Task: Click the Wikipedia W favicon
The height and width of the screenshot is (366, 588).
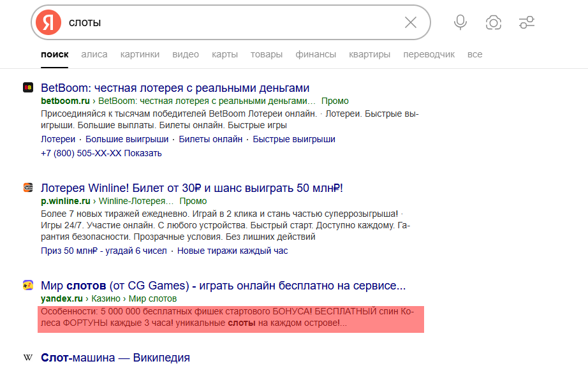Action: coord(28,358)
